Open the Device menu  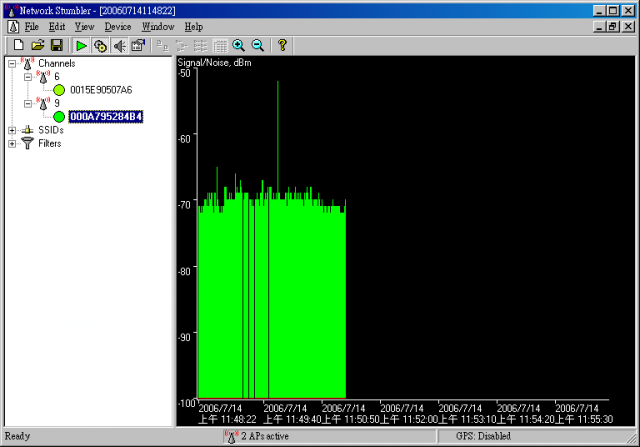click(x=117, y=26)
